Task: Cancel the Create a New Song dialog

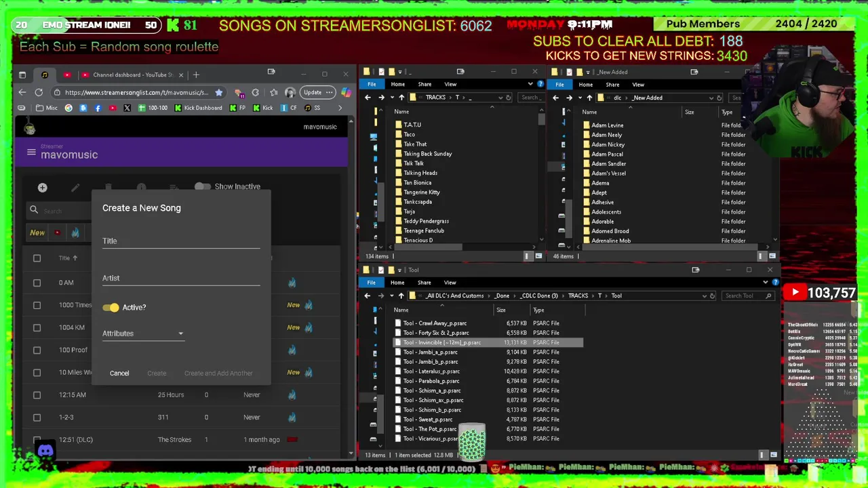Action: 119,373
